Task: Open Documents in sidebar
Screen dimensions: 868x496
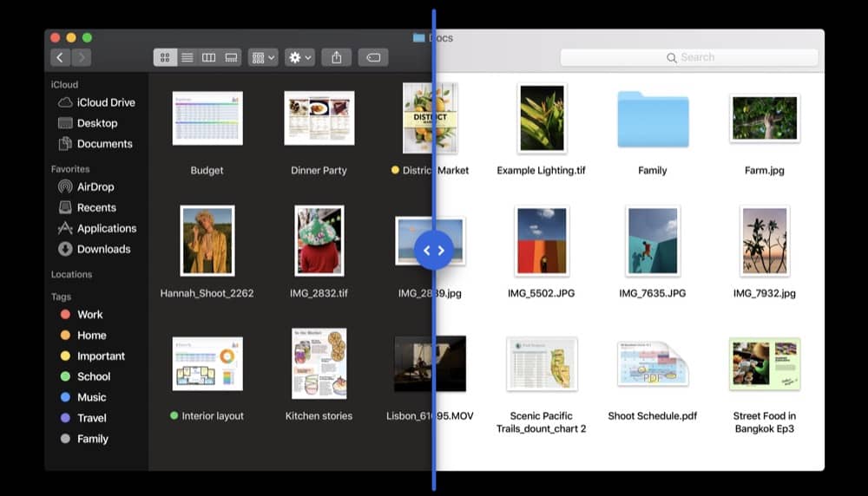Action: (x=95, y=144)
